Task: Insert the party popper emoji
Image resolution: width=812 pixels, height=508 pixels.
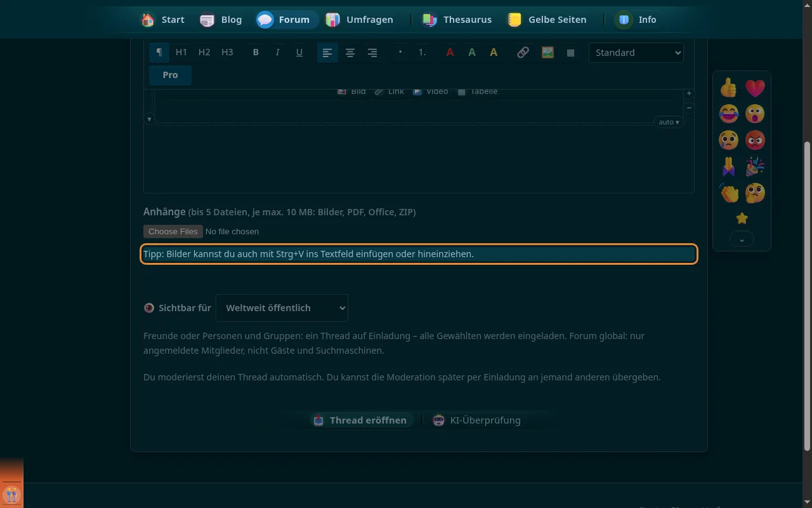Action: coord(755,166)
